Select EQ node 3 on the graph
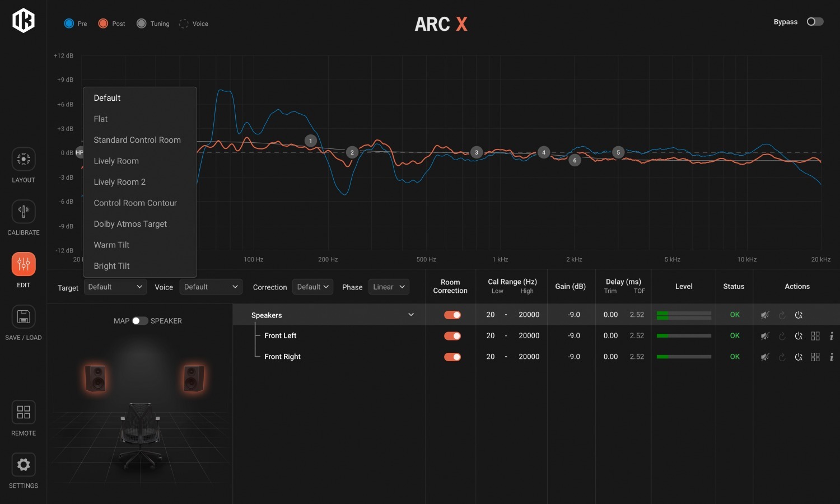 pos(477,152)
